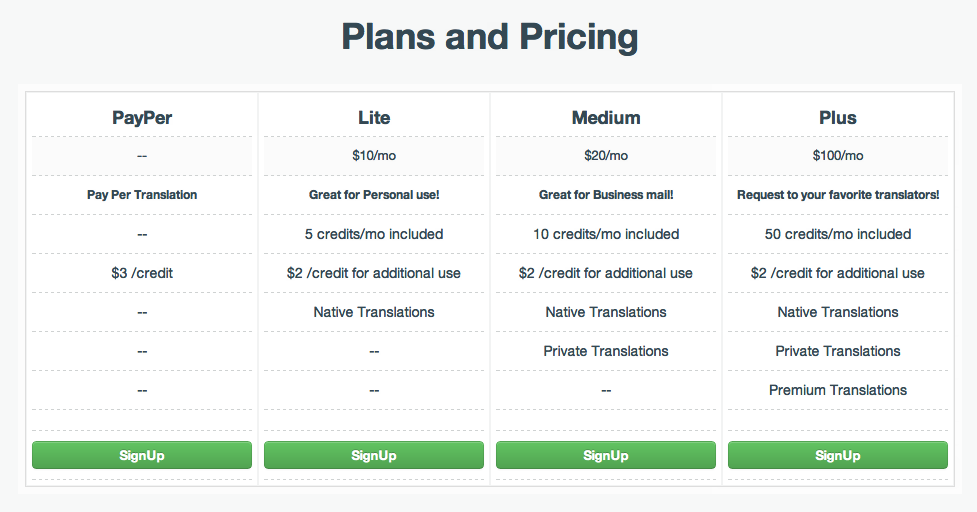Click SignUp button under Lite plan
The image size is (977, 512).
click(x=374, y=455)
